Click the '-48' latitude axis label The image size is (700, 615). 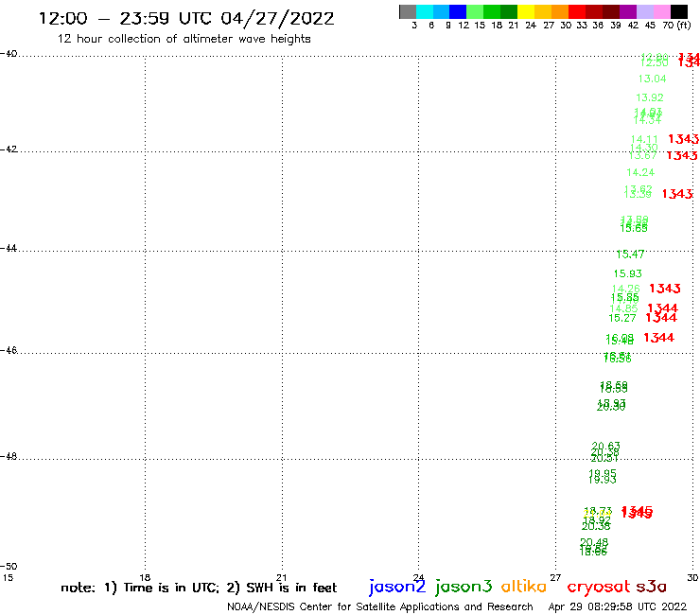9,456
